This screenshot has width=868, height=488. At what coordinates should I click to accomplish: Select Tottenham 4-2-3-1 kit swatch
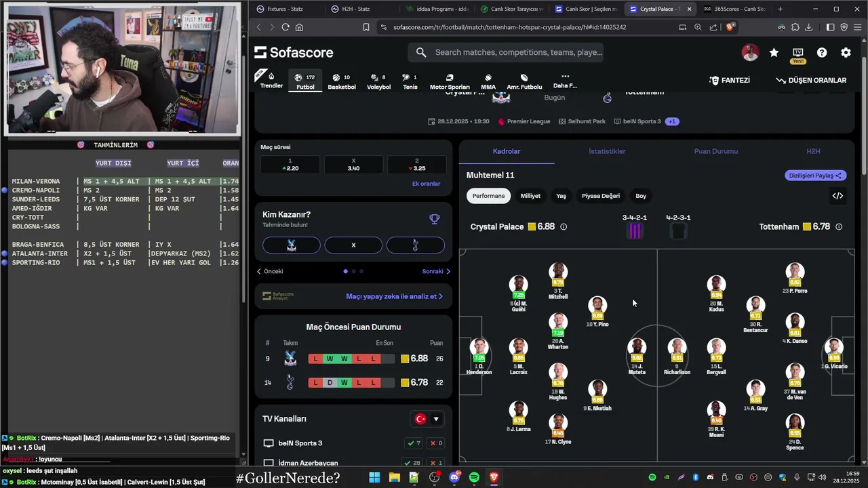[678, 231]
